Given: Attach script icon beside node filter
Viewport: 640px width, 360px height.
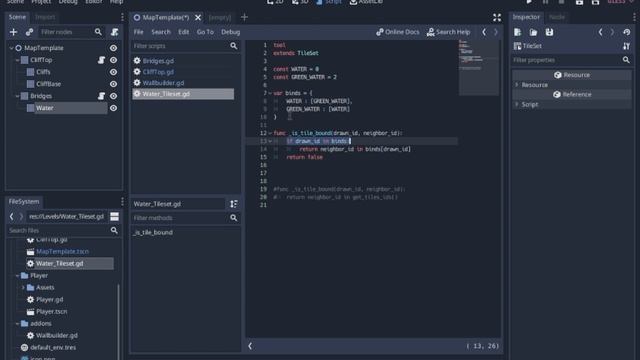Looking at the screenshot, I should point(115,32).
